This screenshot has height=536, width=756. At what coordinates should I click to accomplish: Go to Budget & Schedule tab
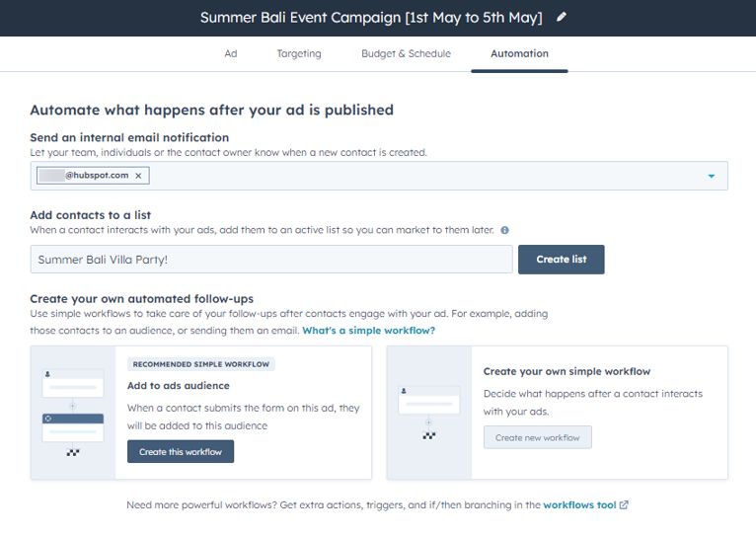pos(406,53)
